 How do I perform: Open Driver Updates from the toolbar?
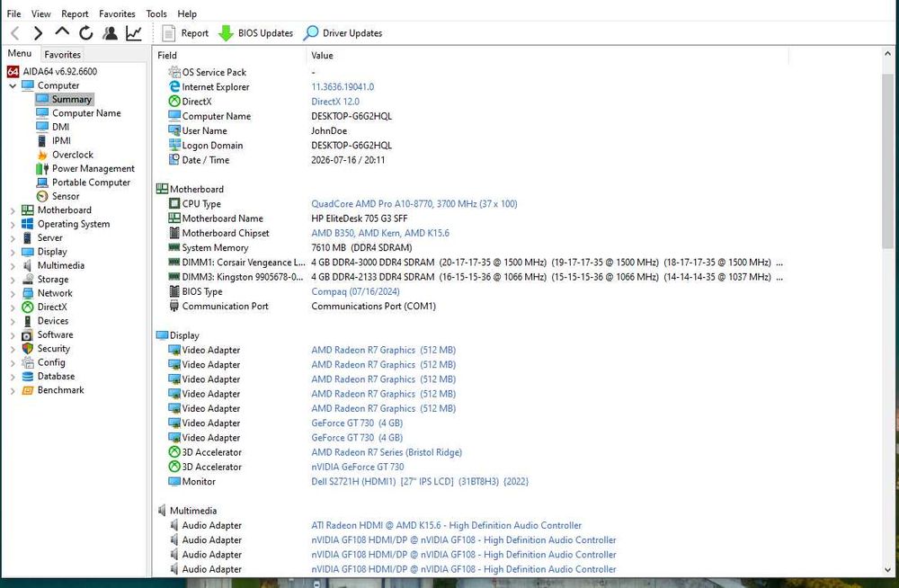pos(343,33)
